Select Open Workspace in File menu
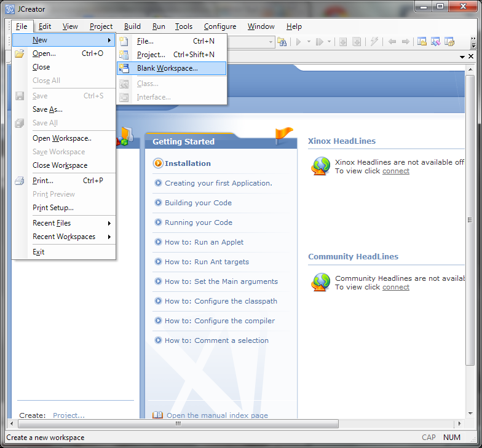Screen dimensions: 482x448 tap(64, 138)
